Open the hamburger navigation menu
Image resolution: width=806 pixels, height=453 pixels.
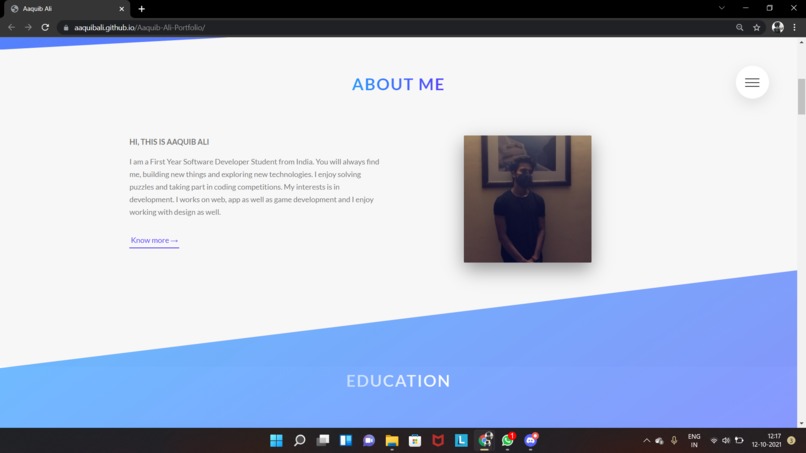point(752,82)
